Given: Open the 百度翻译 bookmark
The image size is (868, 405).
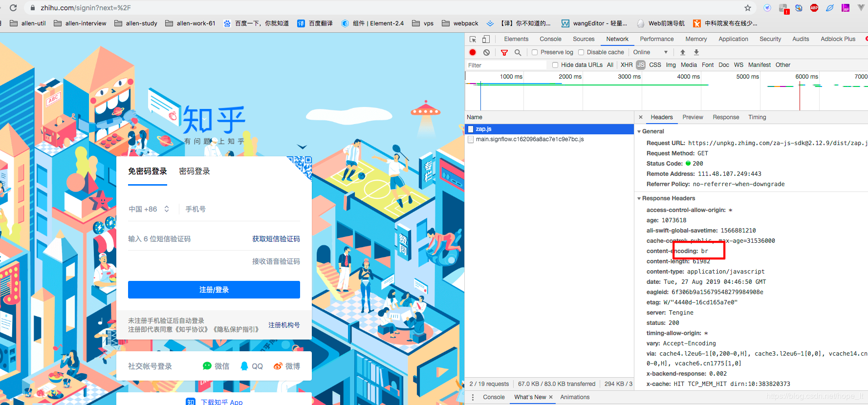Looking at the screenshot, I should (x=315, y=23).
